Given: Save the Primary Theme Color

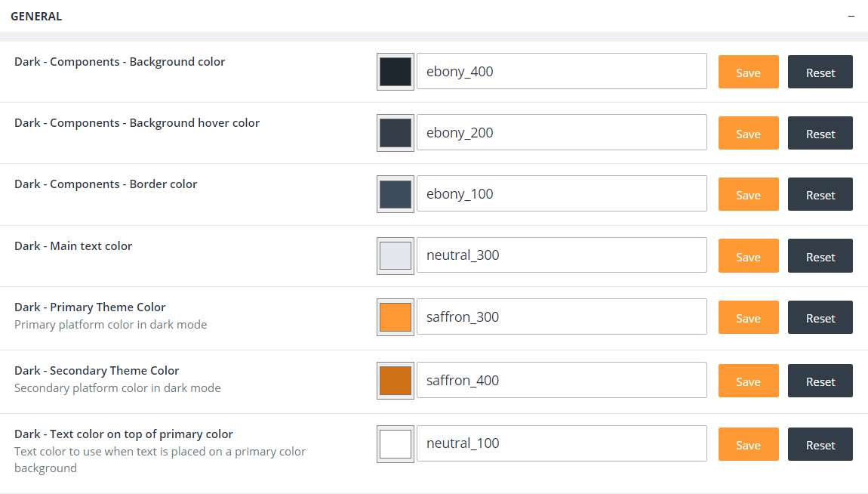Looking at the screenshot, I should (x=748, y=318).
